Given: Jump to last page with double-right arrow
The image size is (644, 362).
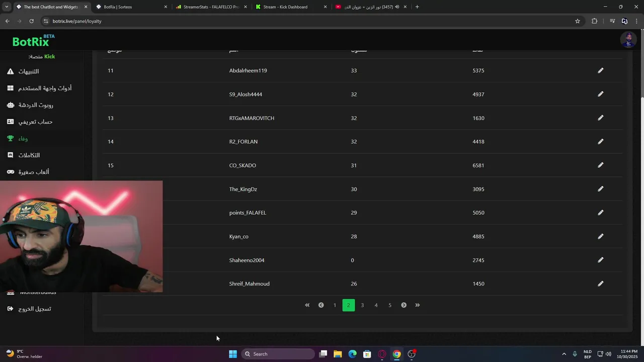Looking at the screenshot, I should (417, 305).
